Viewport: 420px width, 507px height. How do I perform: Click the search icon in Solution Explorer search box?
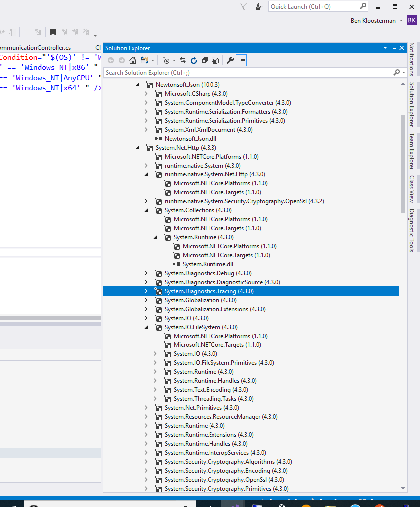397,72
